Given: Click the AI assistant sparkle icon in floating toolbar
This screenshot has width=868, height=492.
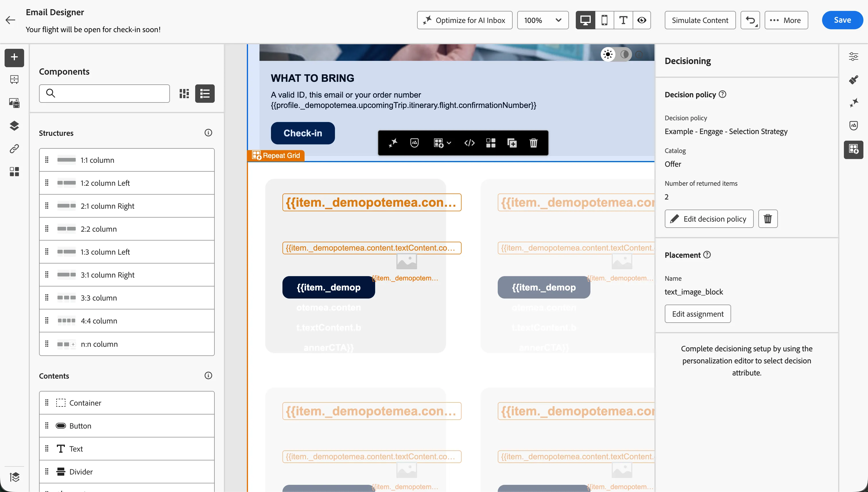Looking at the screenshot, I should (393, 143).
